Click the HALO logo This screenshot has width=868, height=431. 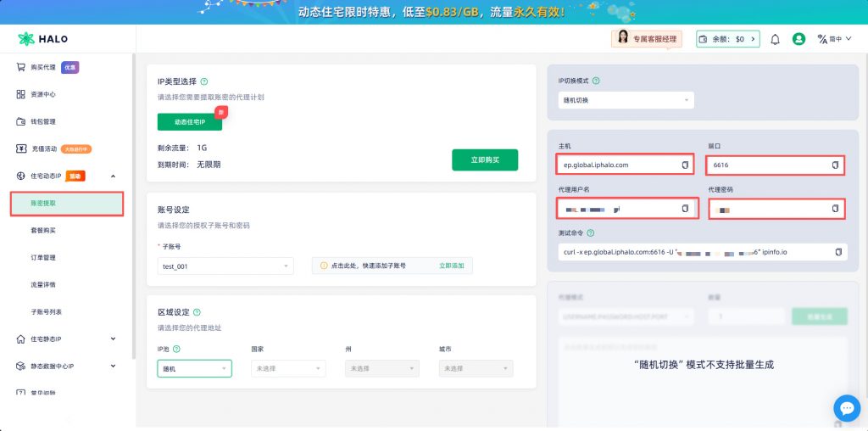[x=43, y=39]
